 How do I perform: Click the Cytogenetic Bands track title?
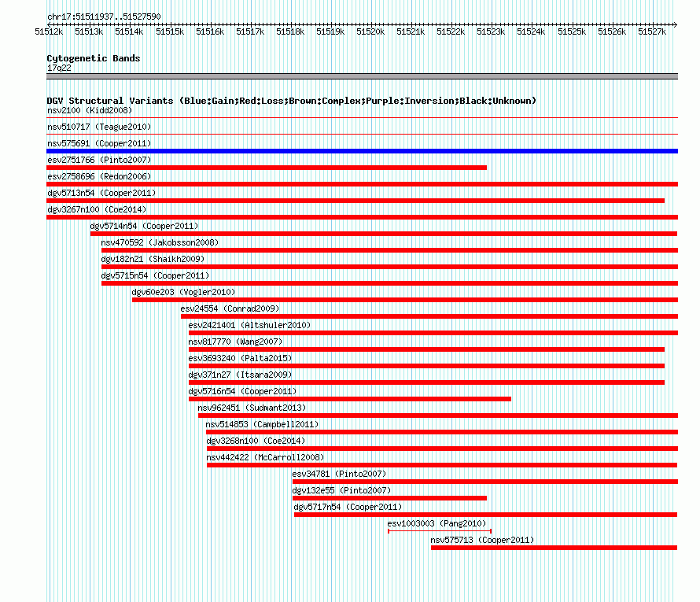(x=94, y=58)
